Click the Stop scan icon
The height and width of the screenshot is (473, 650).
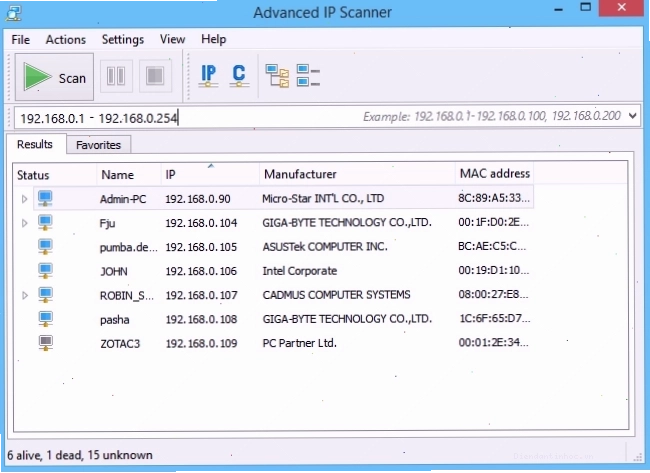point(155,76)
